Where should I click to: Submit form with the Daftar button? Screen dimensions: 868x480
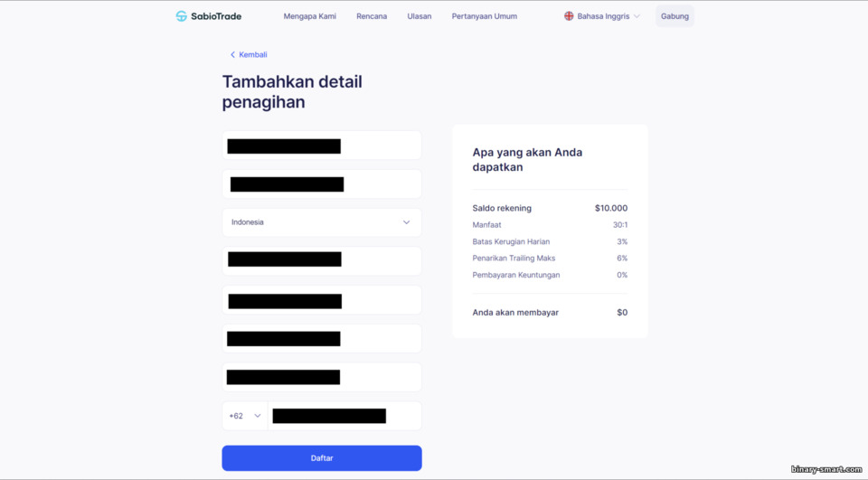(x=322, y=458)
